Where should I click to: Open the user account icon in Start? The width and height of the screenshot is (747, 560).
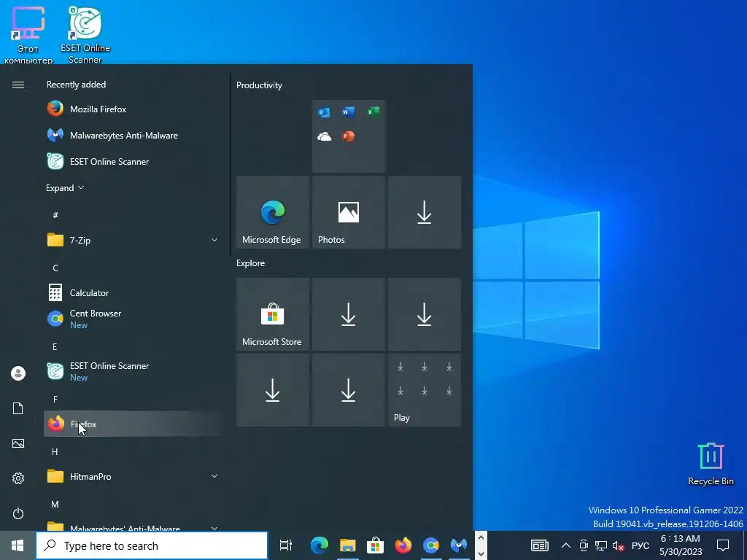(18, 373)
